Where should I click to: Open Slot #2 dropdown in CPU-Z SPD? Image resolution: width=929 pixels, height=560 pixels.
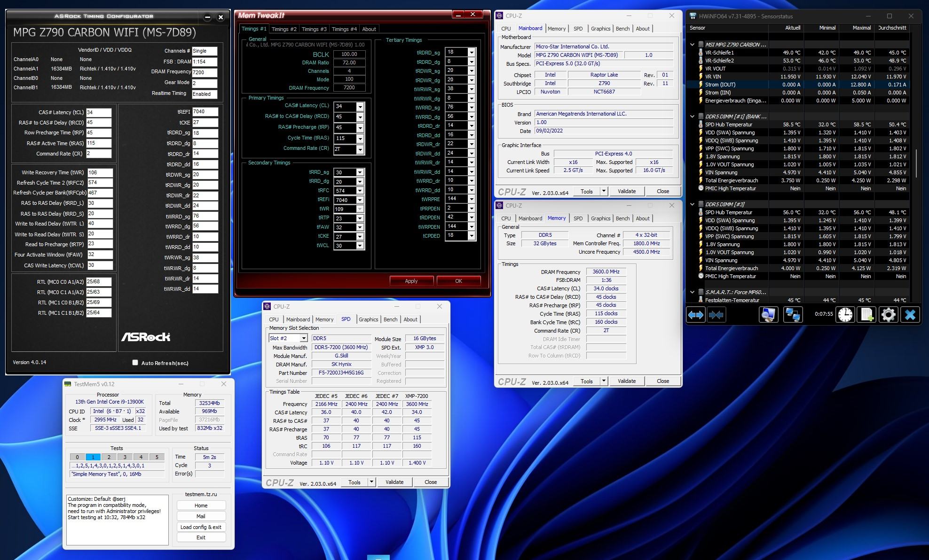[304, 338]
